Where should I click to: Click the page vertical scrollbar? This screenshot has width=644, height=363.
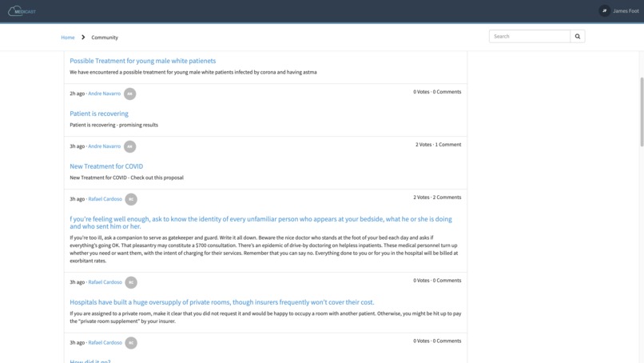tap(642, 112)
